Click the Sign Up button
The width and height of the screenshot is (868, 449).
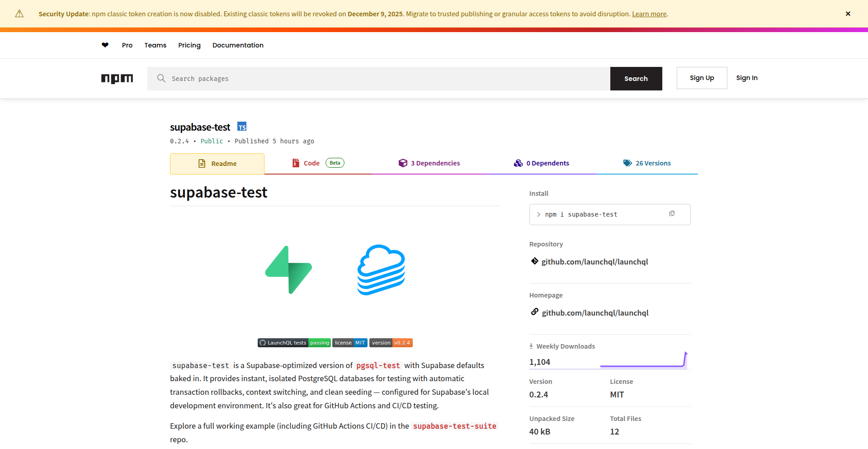[x=702, y=78]
